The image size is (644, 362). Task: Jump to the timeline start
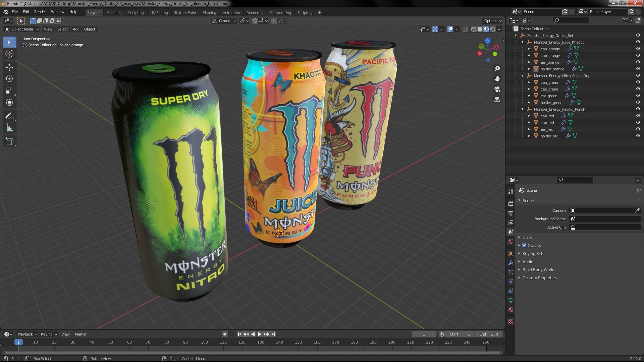click(239, 334)
